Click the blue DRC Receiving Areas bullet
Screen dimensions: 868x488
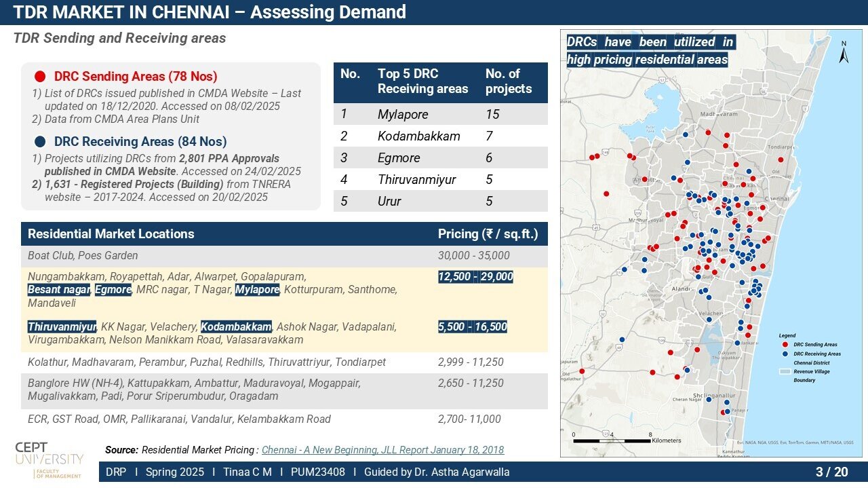pyautogui.click(x=40, y=142)
